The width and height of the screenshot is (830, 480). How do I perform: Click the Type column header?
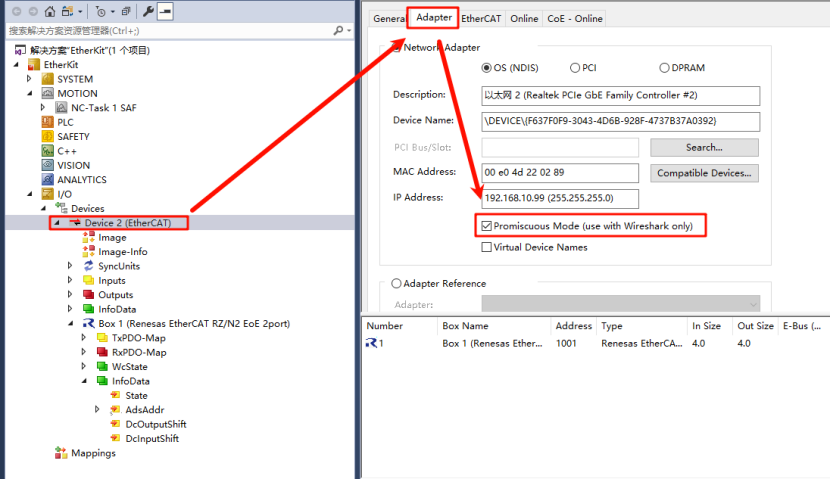(642, 326)
